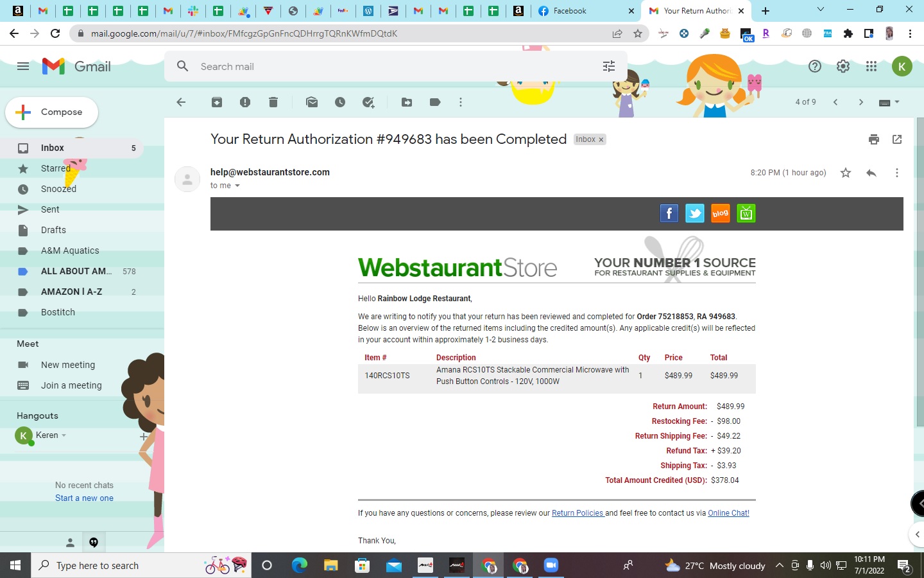Reply to help@webstaurantstore.com
Image resolution: width=924 pixels, height=578 pixels.
871,173
